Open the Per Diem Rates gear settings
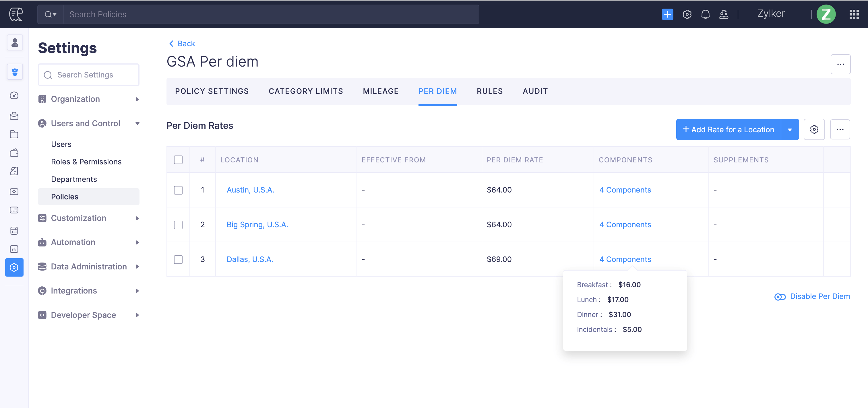The height and width of the screenshot is (408, 868). tap(814, 129)
